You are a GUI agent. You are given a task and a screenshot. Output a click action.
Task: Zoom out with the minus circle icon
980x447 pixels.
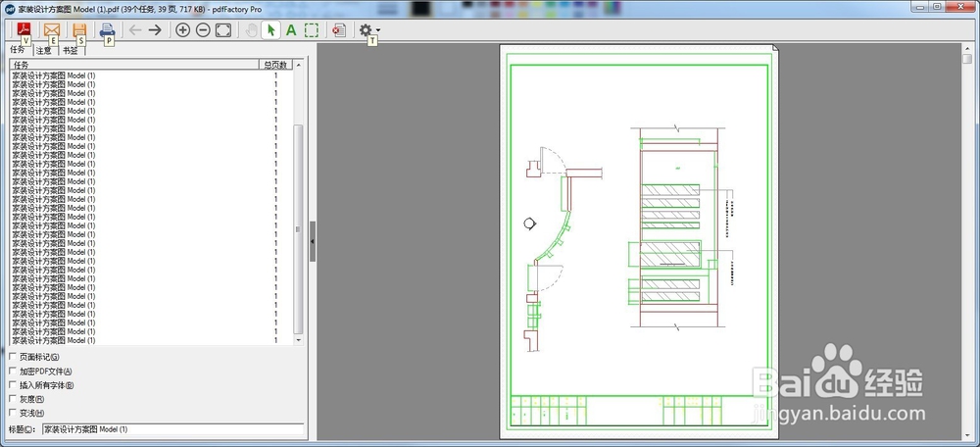(203, 30)
